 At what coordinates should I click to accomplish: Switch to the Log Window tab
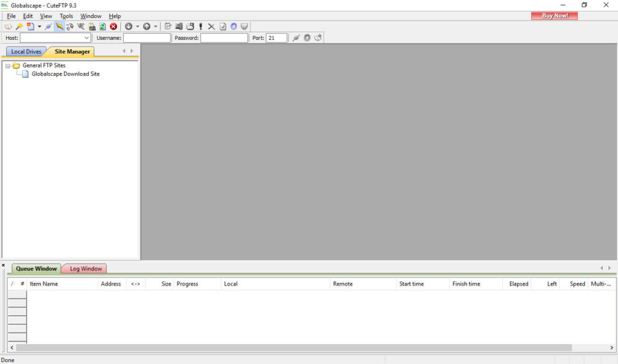coord(85,269)
